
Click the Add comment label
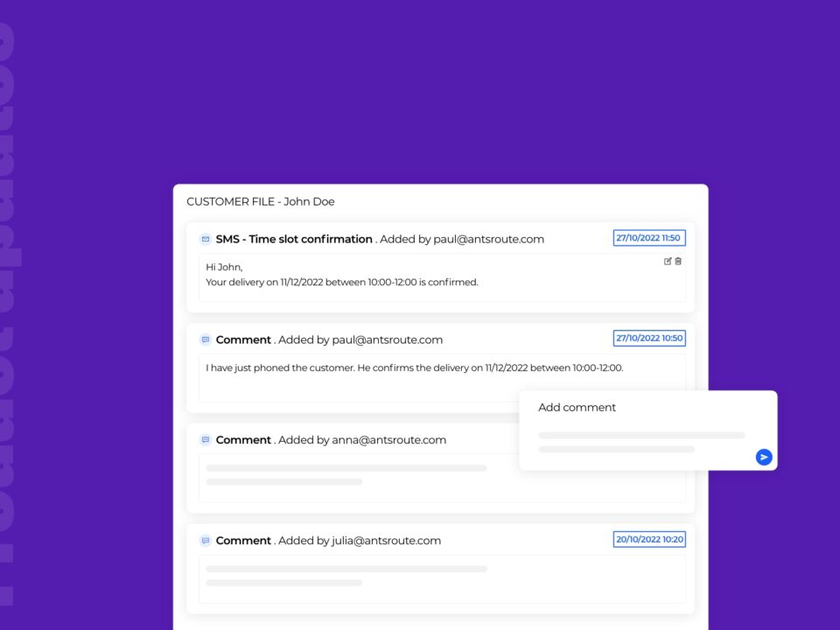[x=577, y=408]
